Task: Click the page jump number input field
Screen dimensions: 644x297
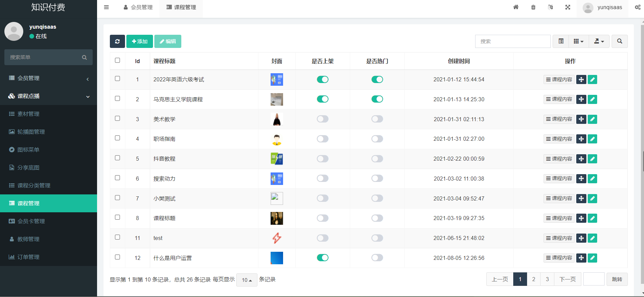Action: pyautogui.click(x=594, y=279)
